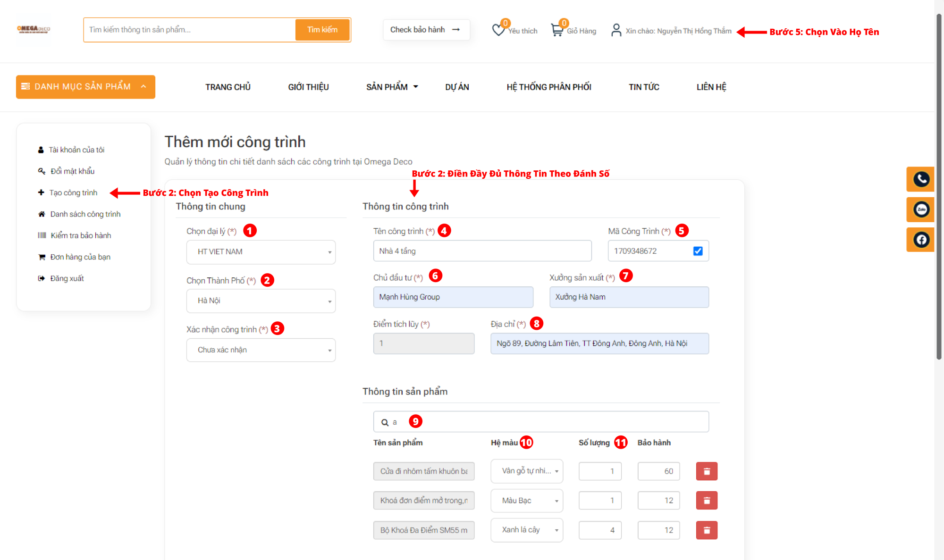Viewport: 944px width, 560px height.
Task: Click Đăng xuất in sidebar
Action: coord(67,278)
